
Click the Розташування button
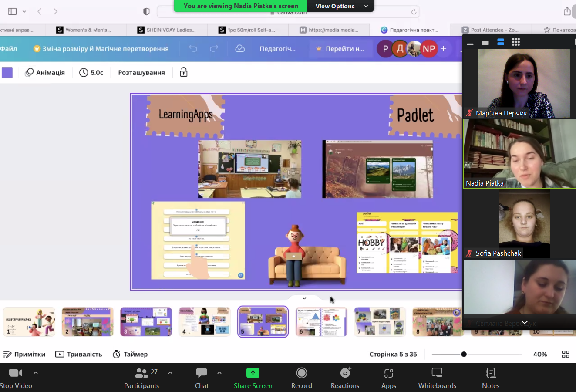tap(141, 72)
